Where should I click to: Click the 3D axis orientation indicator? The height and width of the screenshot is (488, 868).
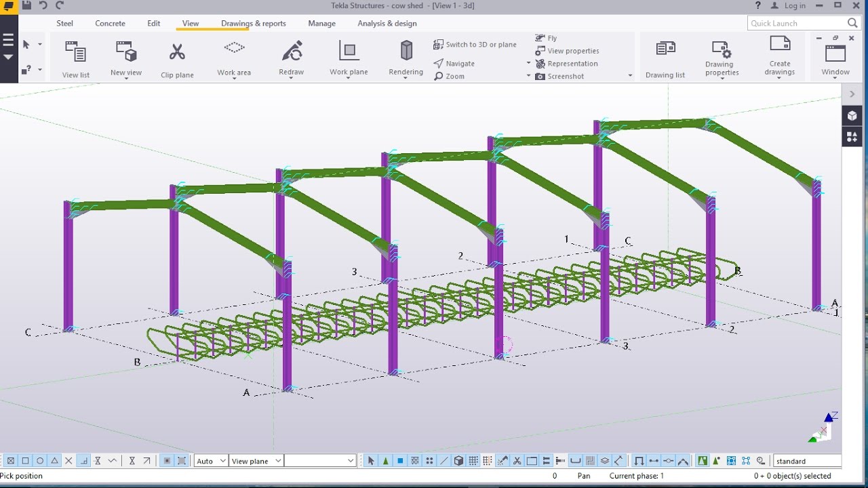click(823, 426)
